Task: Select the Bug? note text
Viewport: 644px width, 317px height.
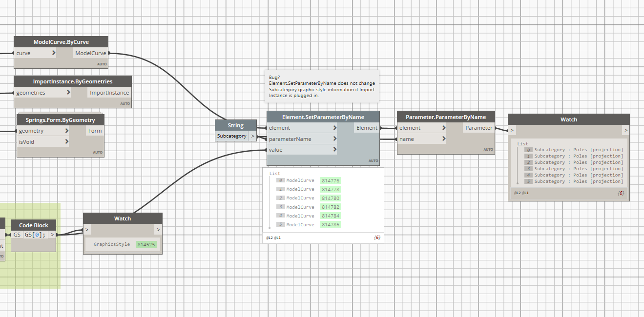Action: (322, 86)
